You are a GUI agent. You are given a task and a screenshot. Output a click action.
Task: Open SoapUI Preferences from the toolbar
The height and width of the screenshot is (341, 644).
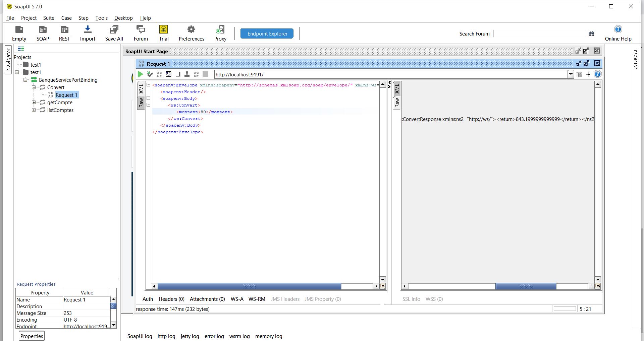tap(191, 33)
